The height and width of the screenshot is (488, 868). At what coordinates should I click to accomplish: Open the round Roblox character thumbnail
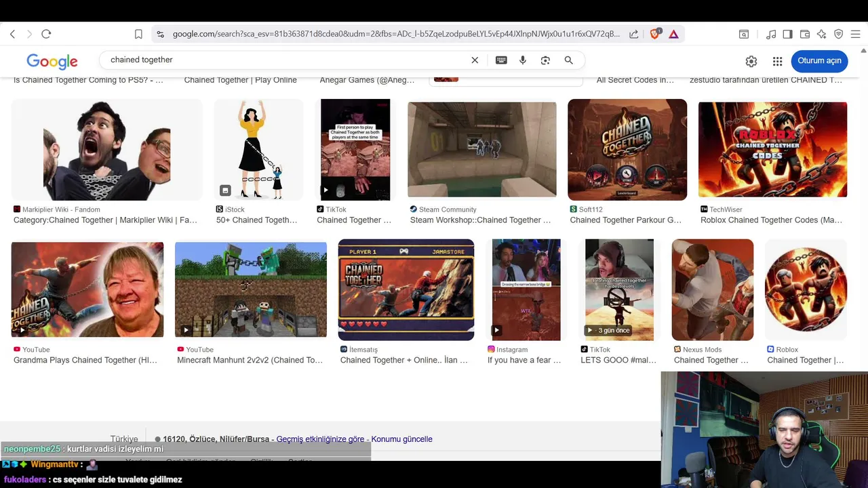[x=806, y=289]
